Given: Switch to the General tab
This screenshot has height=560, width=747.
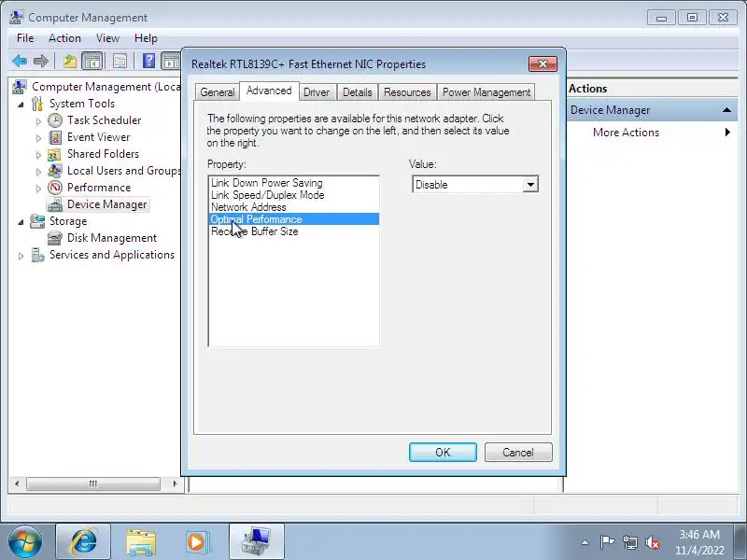Looking at the screenshot, I should coord(218,91).
